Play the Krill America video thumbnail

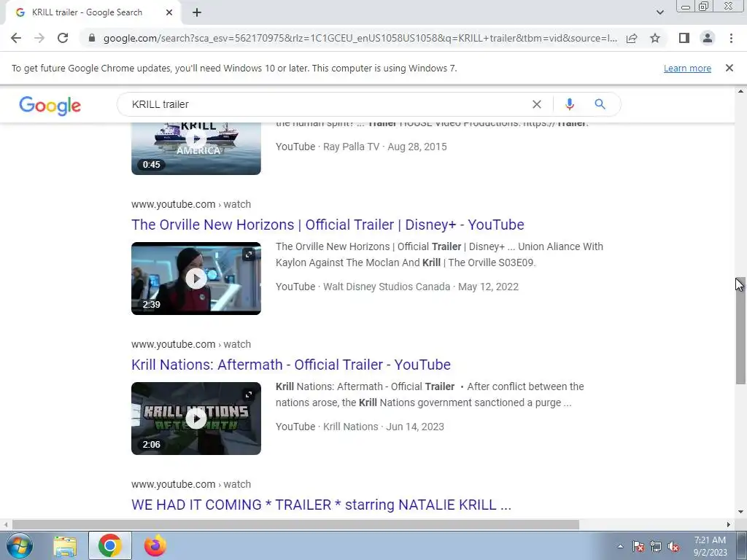pyautogui.click(x=196, y=148)
